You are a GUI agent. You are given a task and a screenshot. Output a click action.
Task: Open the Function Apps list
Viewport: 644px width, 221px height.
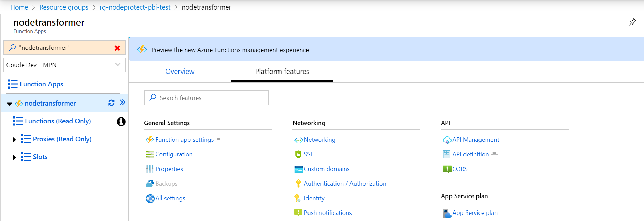click(42, 84)
